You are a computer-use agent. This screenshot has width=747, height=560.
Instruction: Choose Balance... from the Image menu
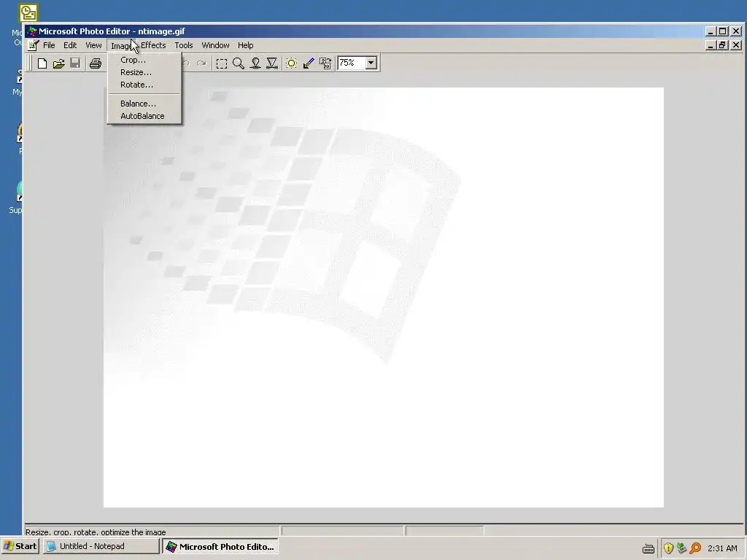pyautogui.click(x=144, y=104)
